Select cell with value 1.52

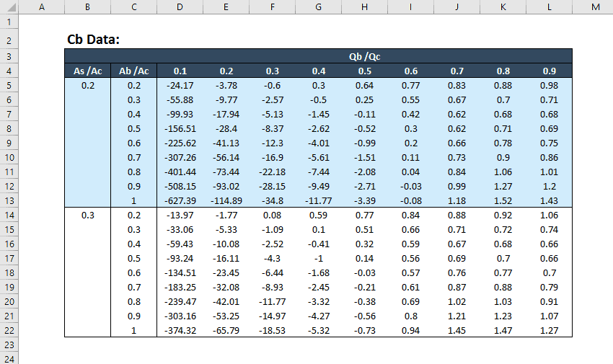503,201
